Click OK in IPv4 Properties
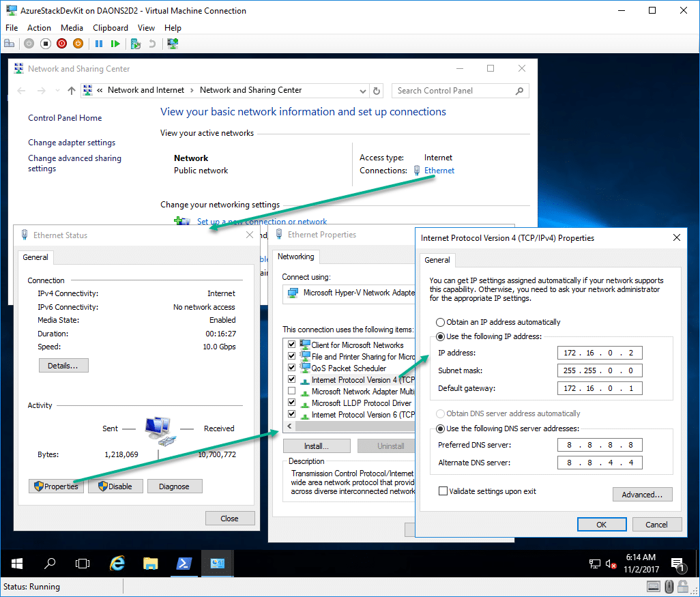The image size is (700, 597). coord(601,524)
